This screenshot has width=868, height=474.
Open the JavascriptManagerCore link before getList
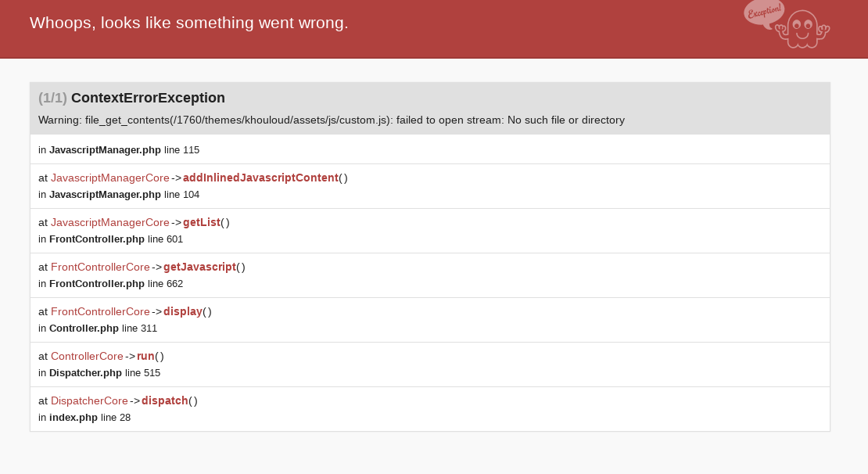(110, 222)
